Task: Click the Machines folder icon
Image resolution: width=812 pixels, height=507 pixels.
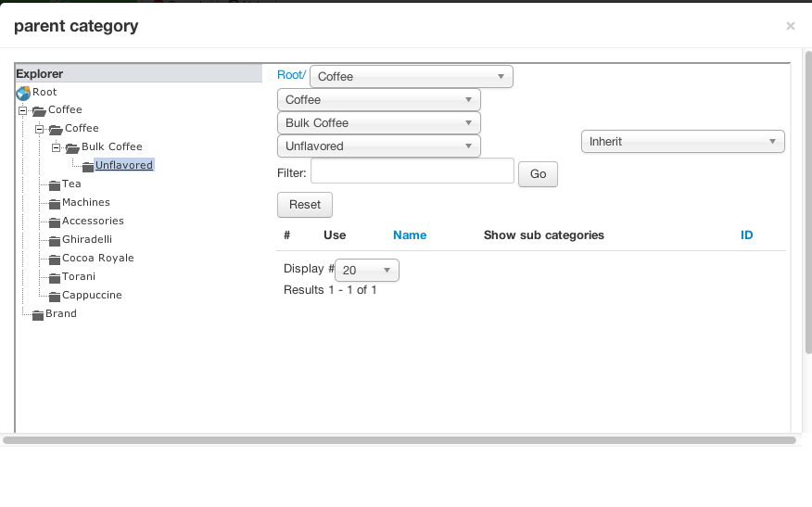Action: pyautogui.click(x=55, y=204)
